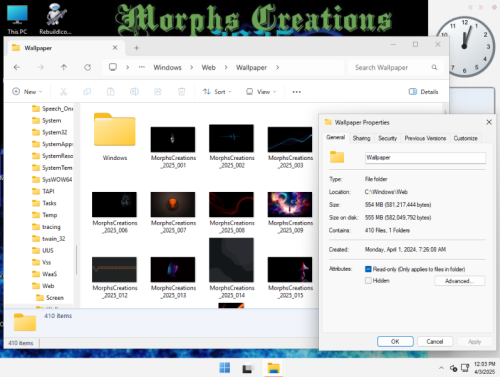Switch to the Previous Versions tab
Screen dimensions: 500x377
point(425,138)
